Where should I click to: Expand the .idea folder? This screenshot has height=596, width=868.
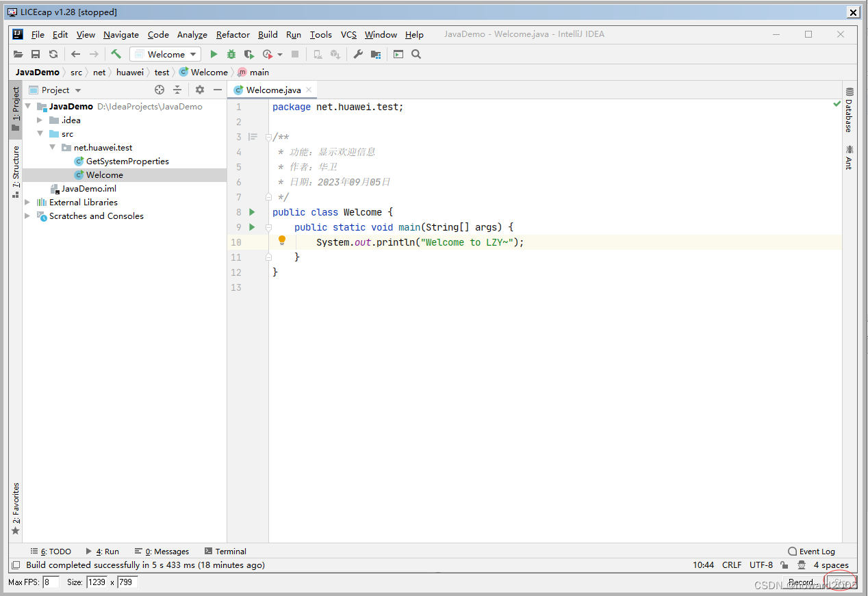tap(40, 120)
